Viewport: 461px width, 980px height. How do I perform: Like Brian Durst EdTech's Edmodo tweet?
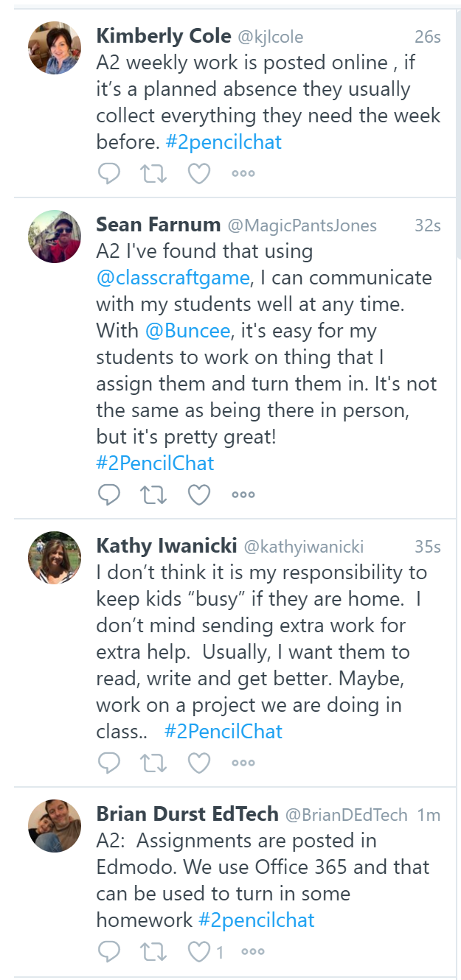[199, 952]
